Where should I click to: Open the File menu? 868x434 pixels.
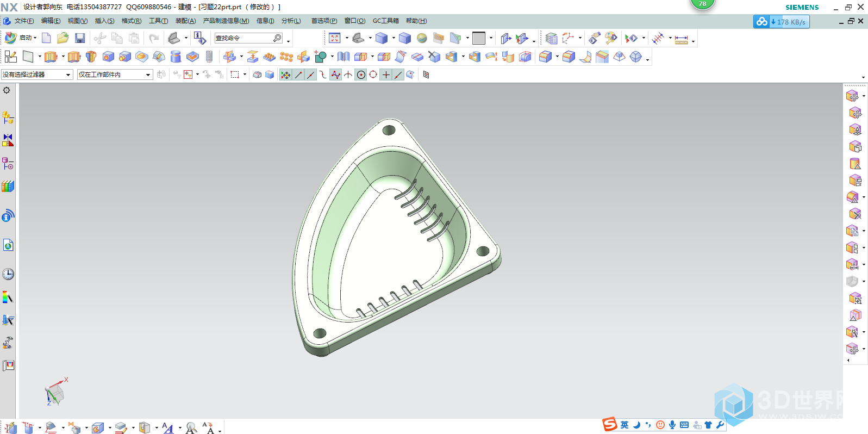pos(24,21)
